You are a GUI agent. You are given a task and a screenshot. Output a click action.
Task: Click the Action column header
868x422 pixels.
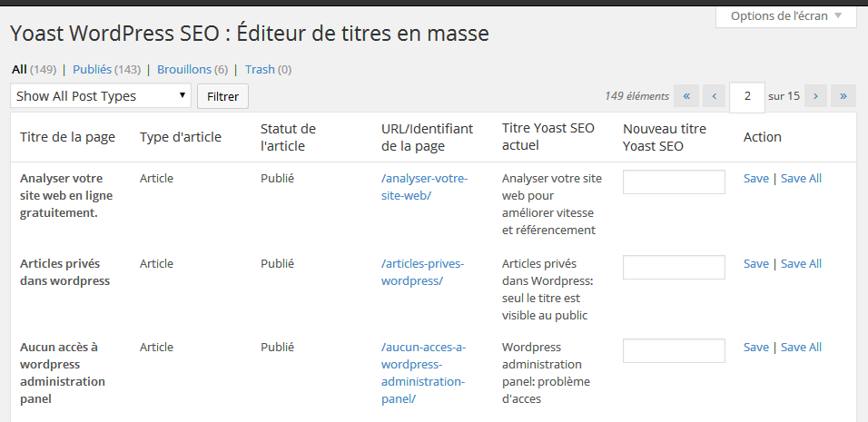tap(763, 137)
